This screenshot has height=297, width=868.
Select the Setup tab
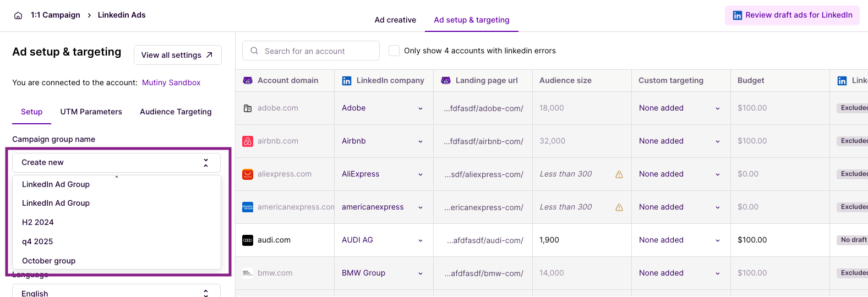point(32,112)
